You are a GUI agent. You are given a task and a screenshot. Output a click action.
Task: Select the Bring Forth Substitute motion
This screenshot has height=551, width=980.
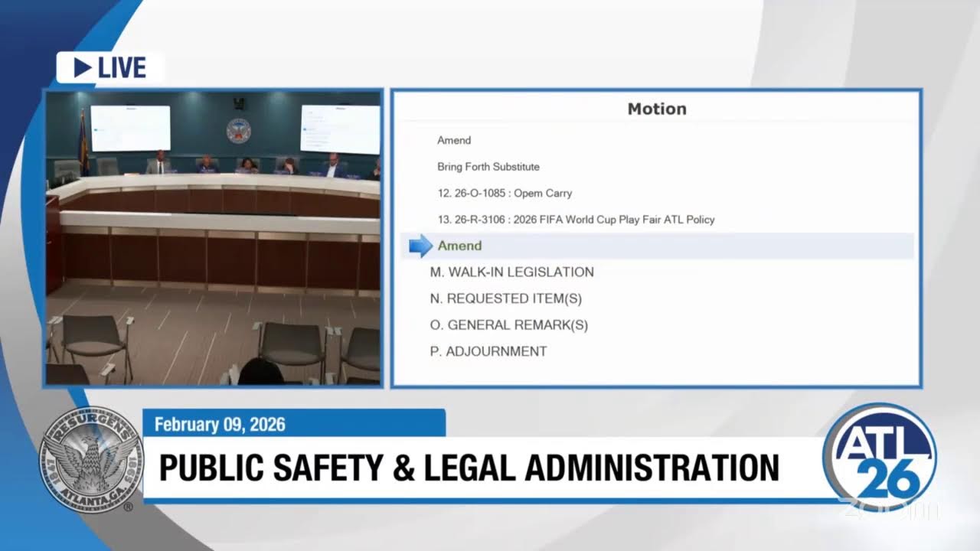(488, 167)
